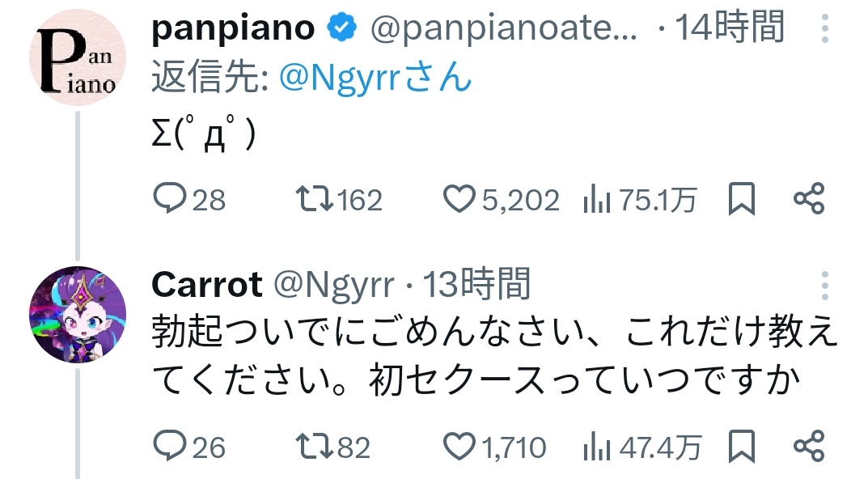Open more options for panpiano's post
Viewport: 868px width, 479px height.
click(824, 28)
